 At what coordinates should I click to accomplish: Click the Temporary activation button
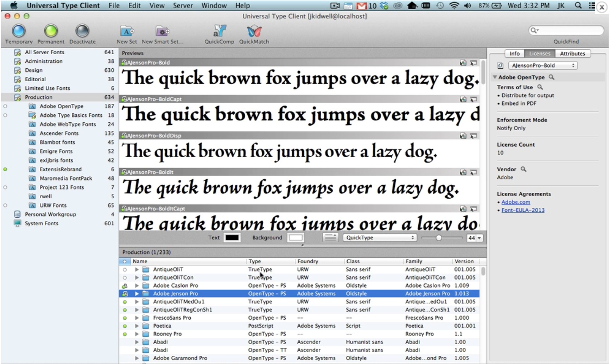[x=19, y=31]
